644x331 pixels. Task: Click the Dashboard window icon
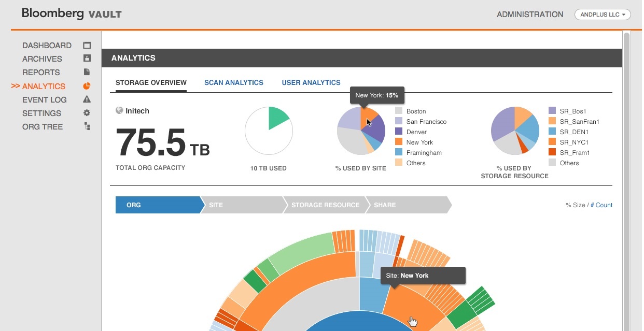click(87, 46)
